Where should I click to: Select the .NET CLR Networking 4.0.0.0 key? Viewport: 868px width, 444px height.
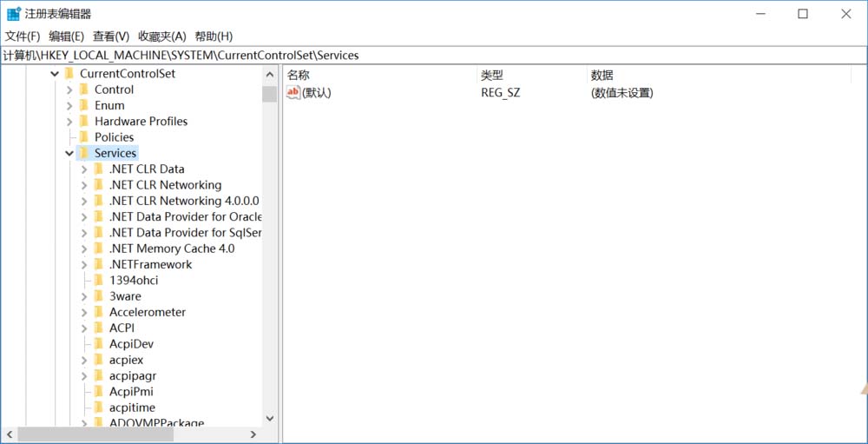(x=184, y=201)
